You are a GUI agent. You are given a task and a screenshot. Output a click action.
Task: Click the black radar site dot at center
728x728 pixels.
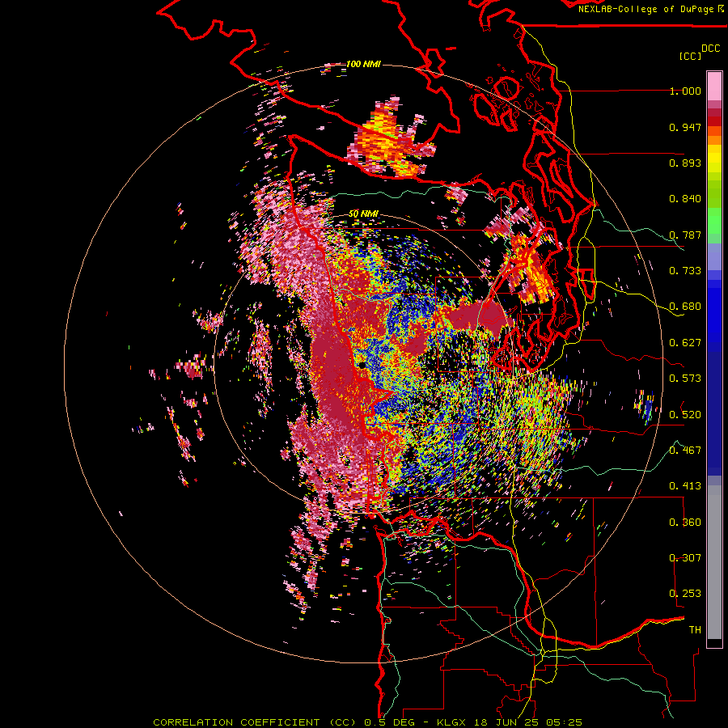coord(362,366)
